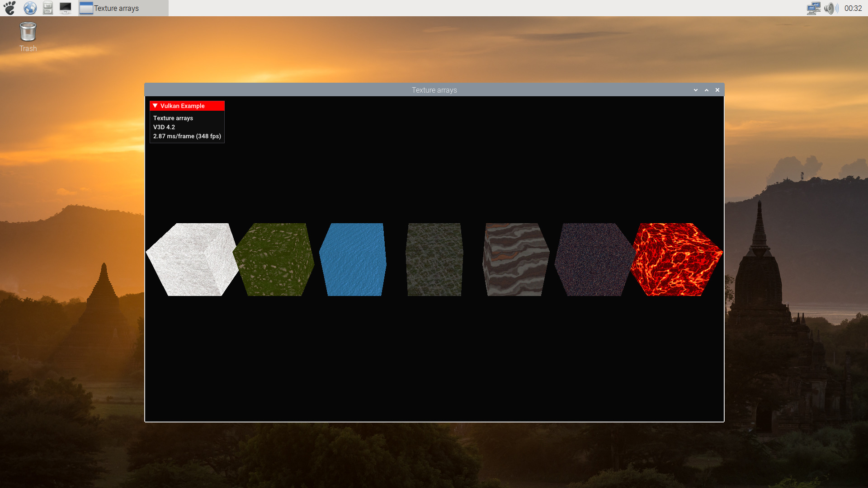Click the wood grain textured cube icon
The width and height of the screenshot is (868, 488).
pyautogui.click(x=513, y=259)
